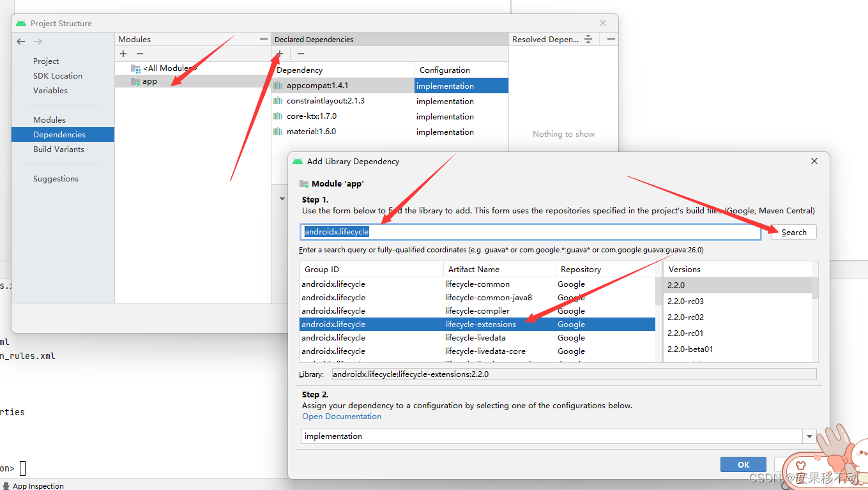Click the plus icon in the Modules toolbar
This screenshot has width=868, height=490.
(123, 54)
